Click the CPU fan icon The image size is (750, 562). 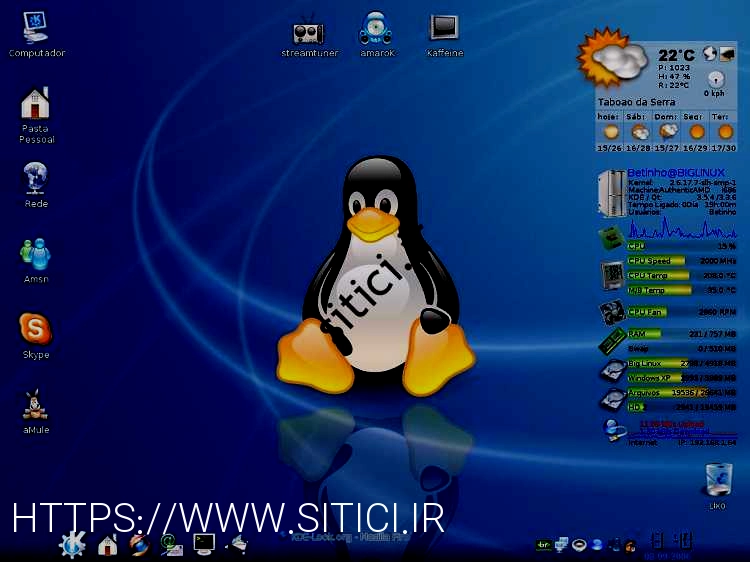pos(612,312)
